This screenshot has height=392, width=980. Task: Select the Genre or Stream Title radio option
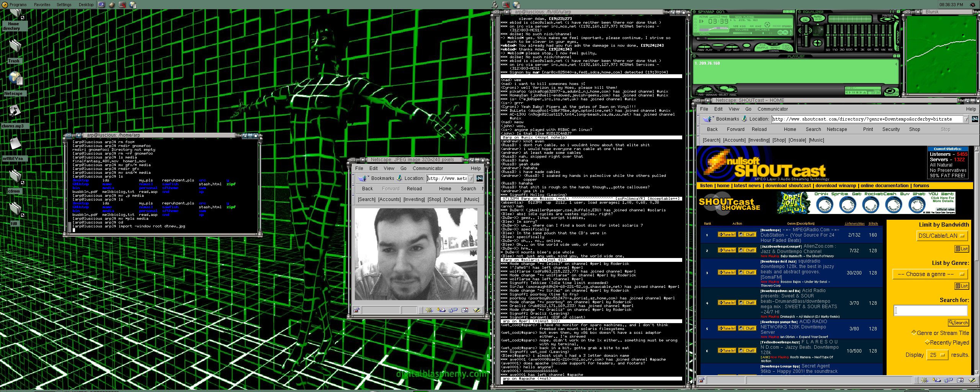(x=914, y=333)
